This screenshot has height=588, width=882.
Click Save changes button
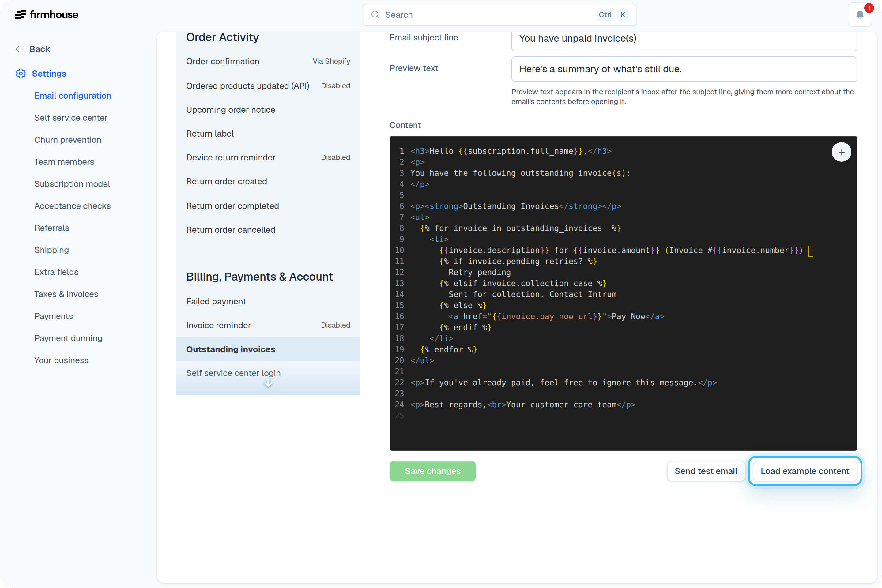click(x=432, y=471)
